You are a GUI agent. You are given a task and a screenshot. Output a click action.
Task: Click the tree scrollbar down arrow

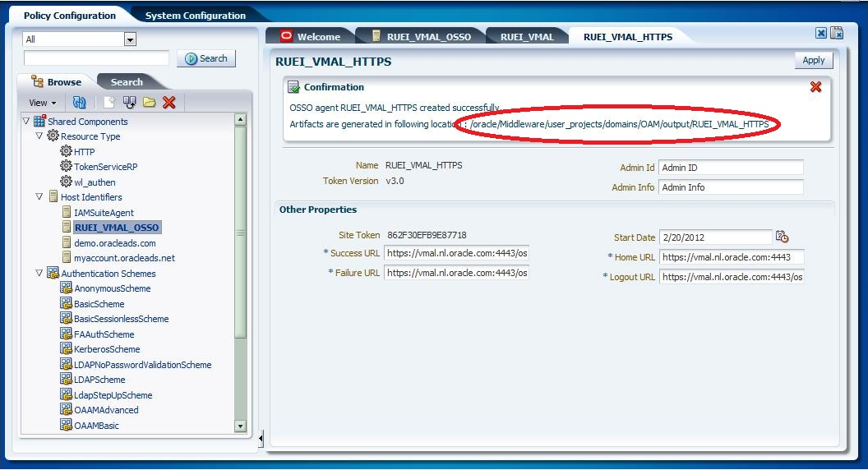click(x=240, y=426)
